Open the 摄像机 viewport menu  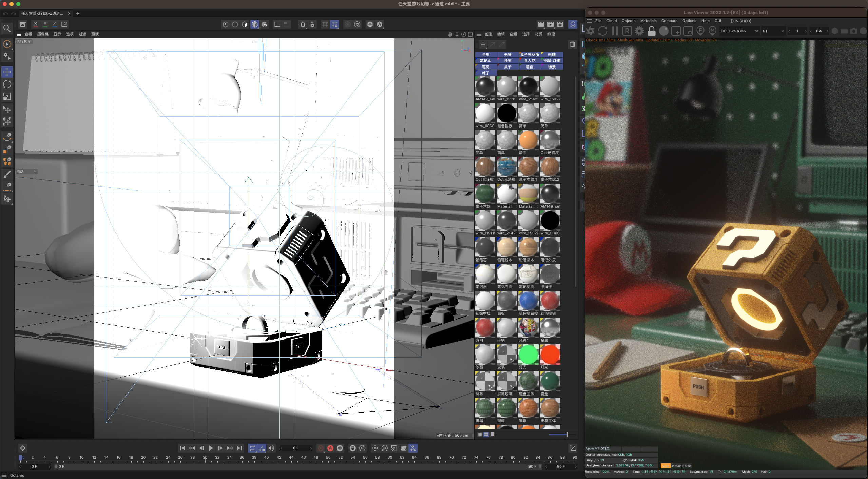point(43,34)
